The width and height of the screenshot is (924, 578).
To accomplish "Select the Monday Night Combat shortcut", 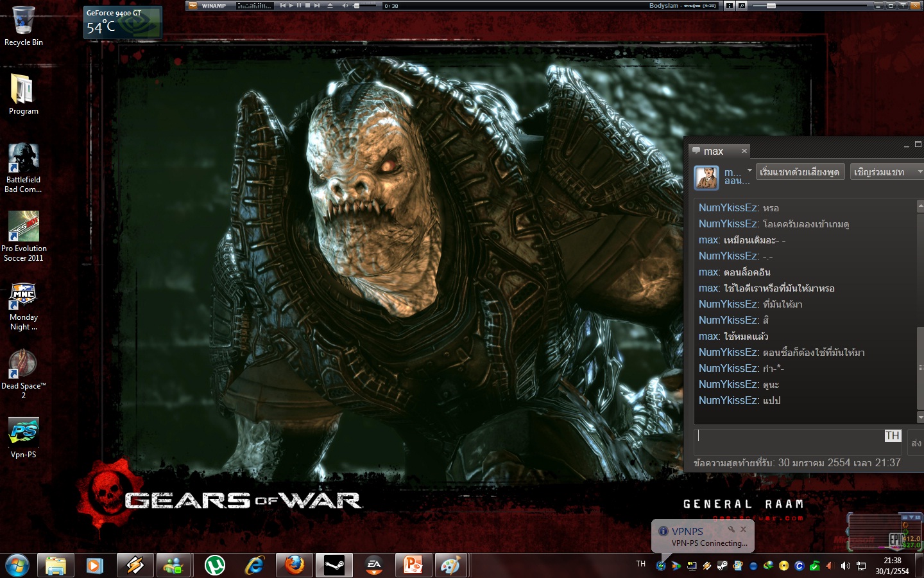I will (24, 306).
